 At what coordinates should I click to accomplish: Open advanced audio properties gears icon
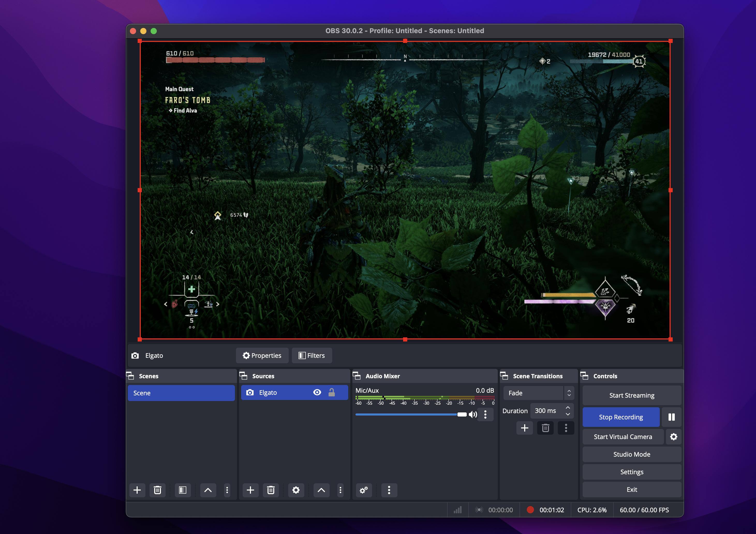[x=364, y=490]
